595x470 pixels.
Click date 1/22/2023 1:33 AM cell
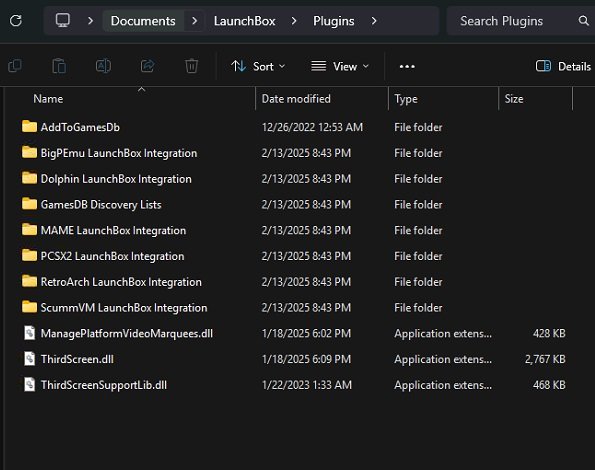click(x=307, y=385)
